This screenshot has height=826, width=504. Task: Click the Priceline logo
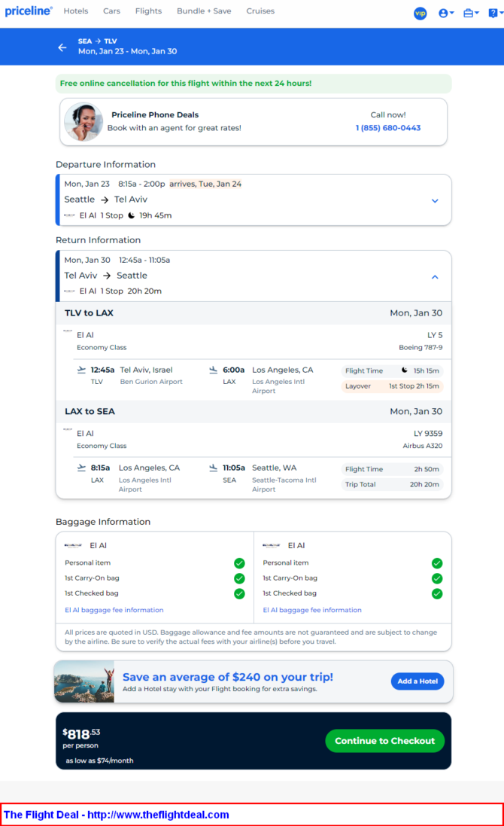coord(29,11)
